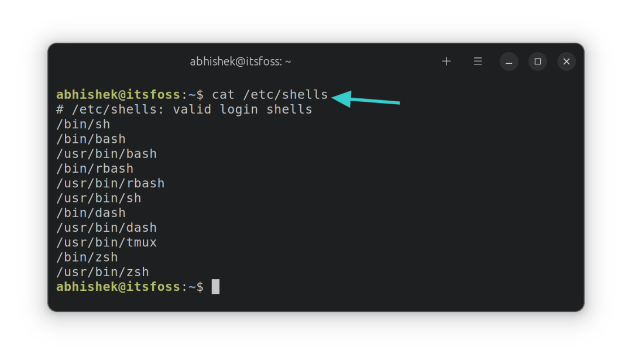
Task: Close the terminal window
Action: pyautogui.click(x=566, y=61)
